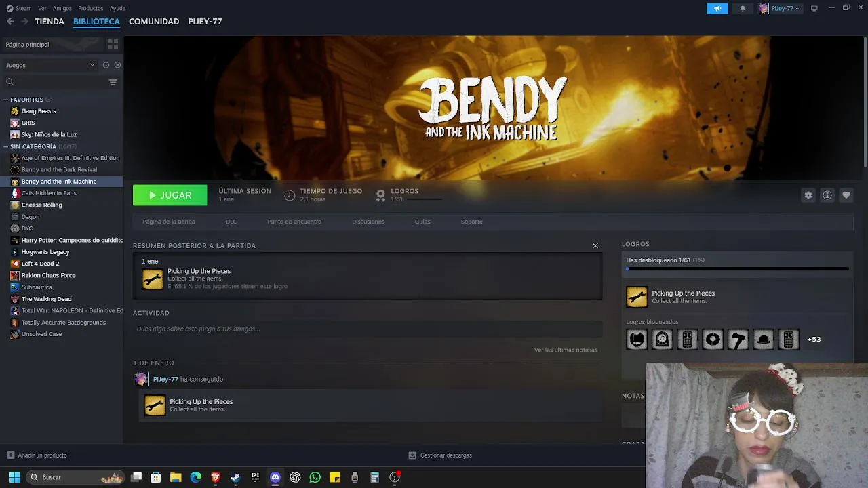
Task: Open game settings gear icon
Action: pos(808,195)
